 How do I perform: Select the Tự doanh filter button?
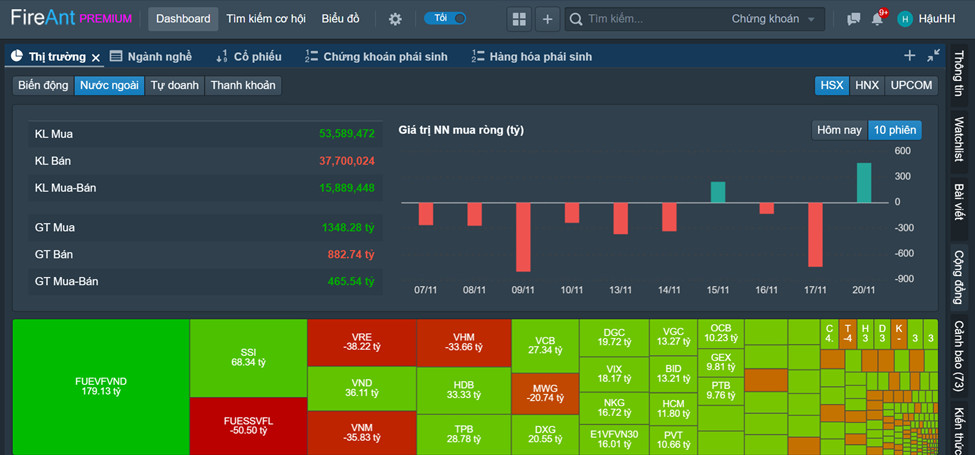[175, 85]
